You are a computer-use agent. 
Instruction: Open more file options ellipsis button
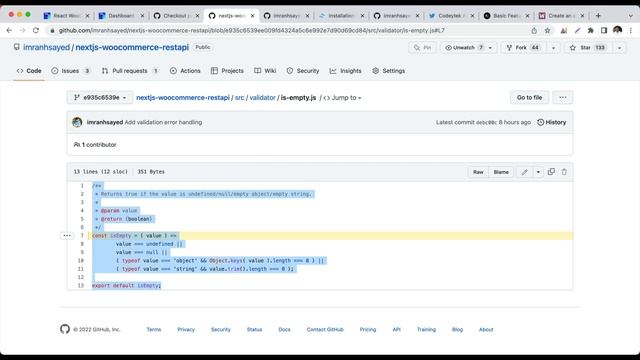[x=562, y=98]
